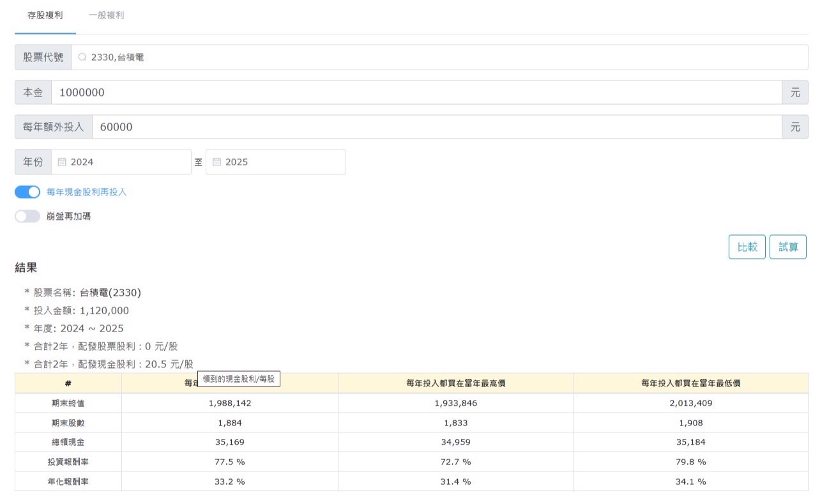Disable the 每年現金股利再投入 toggle

tap(27, 192)
